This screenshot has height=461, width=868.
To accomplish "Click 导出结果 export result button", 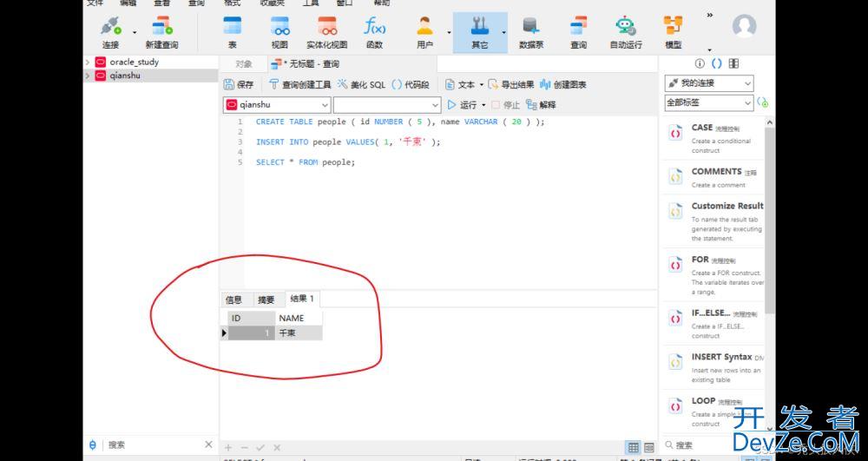I will (x=511, y=85).
